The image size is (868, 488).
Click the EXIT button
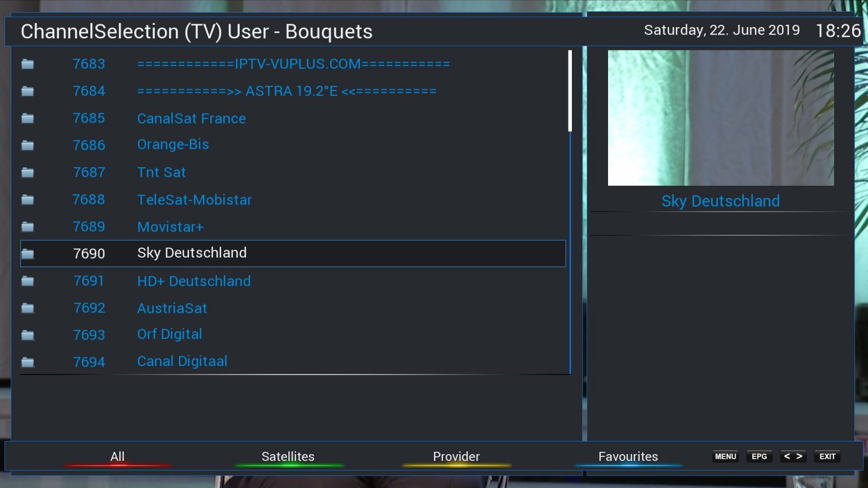[827, 456]
